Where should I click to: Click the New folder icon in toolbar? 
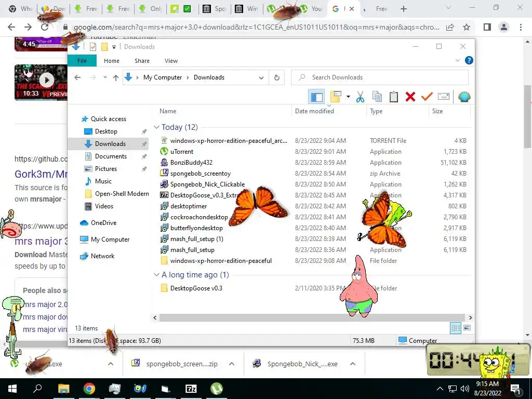(x=335, y=97)
